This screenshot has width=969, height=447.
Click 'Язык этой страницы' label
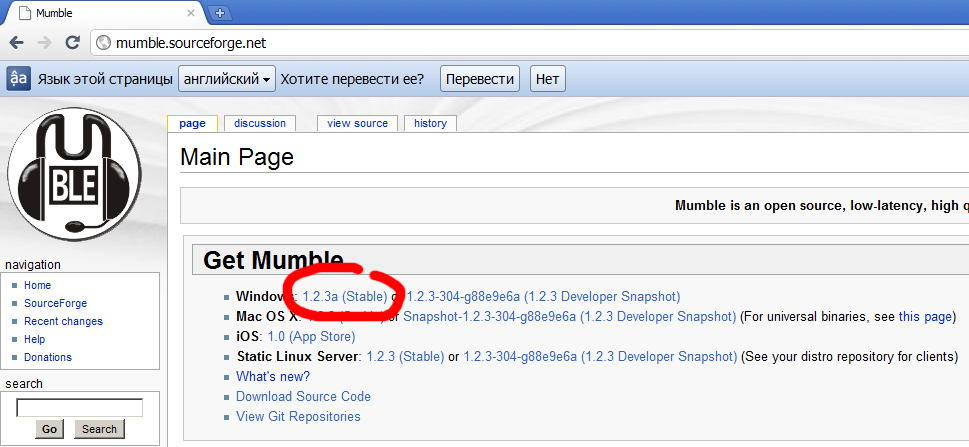(x=105, y=79)
